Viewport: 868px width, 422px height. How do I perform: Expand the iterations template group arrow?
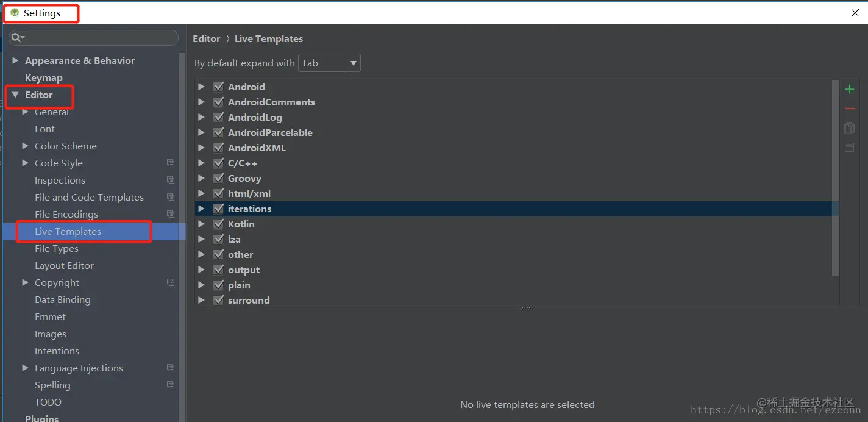[201, 209]
